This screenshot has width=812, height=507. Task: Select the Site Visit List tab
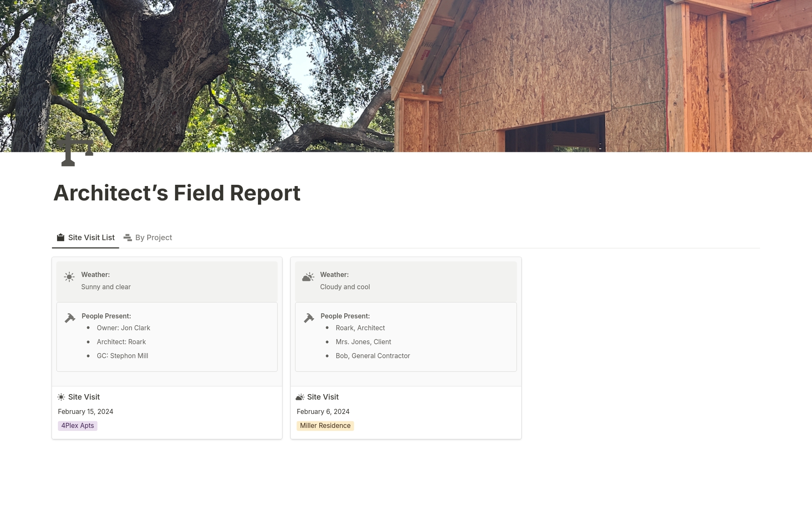pos(91,238)
